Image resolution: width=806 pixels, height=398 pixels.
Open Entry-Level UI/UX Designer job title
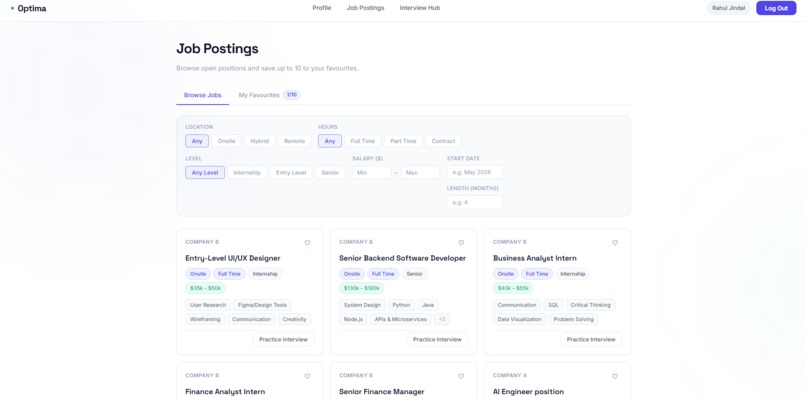(x=233, y=258)
